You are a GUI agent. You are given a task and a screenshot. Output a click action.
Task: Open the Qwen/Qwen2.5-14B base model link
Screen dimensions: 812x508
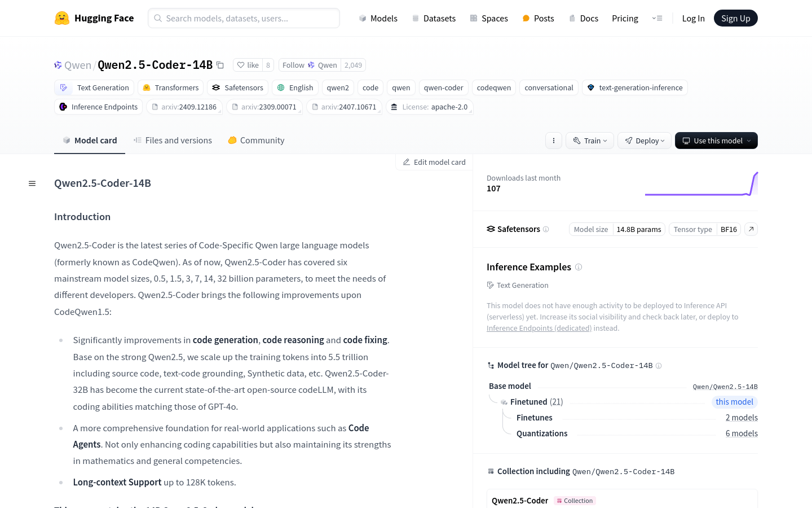(x=725, y=387)
